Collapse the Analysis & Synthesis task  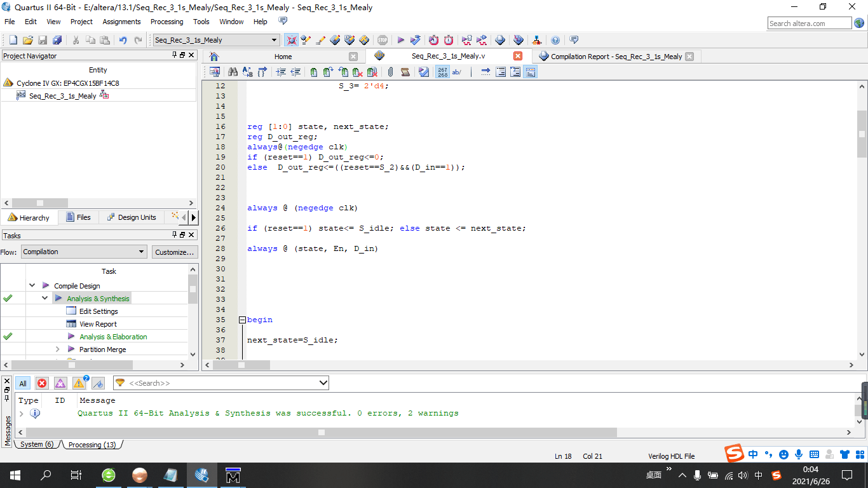[x=44, y=298]
